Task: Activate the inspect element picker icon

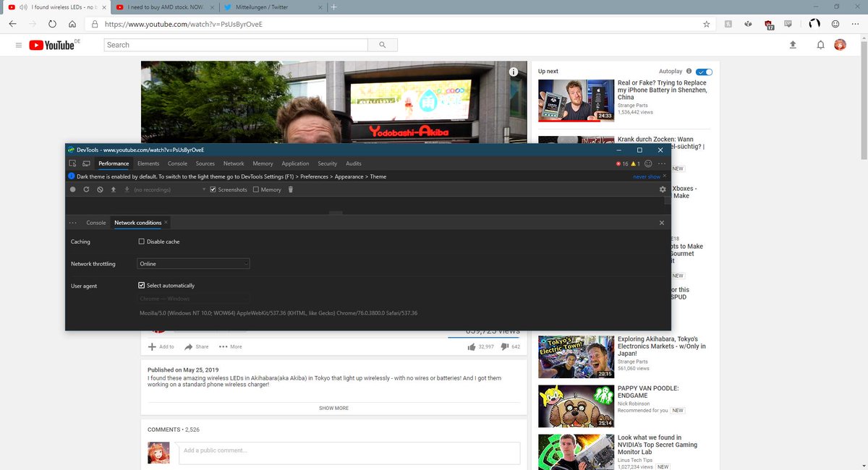Action: (x=72, y=163)
